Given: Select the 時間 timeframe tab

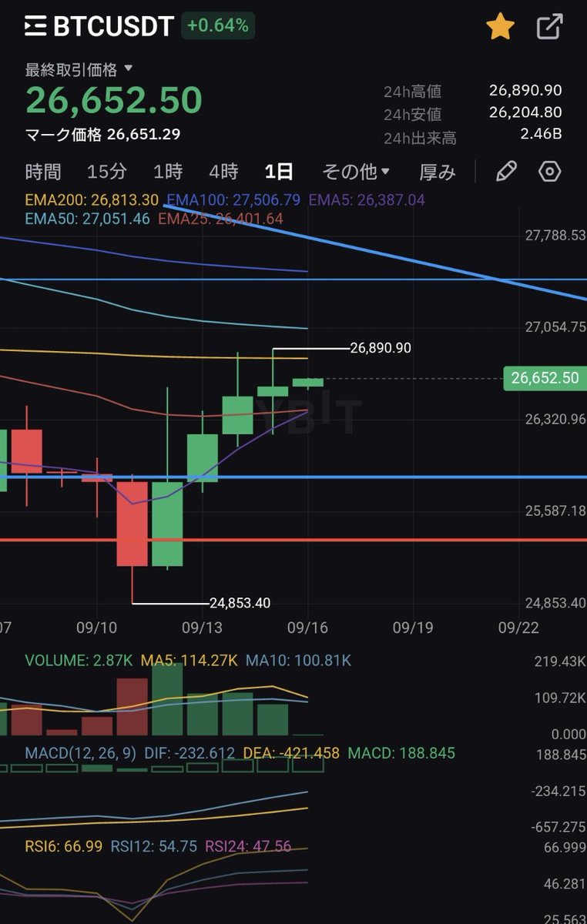Looking at the screenshot, I should point(43,171).
